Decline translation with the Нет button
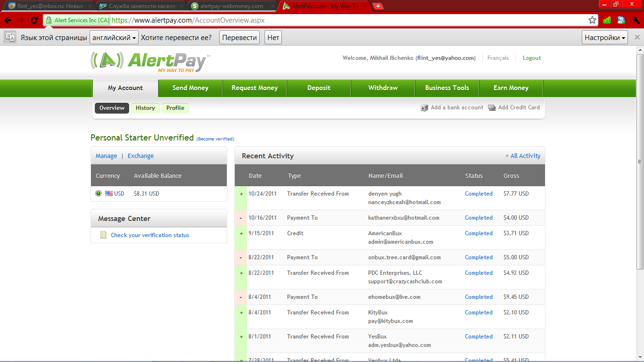 (273, 38)
